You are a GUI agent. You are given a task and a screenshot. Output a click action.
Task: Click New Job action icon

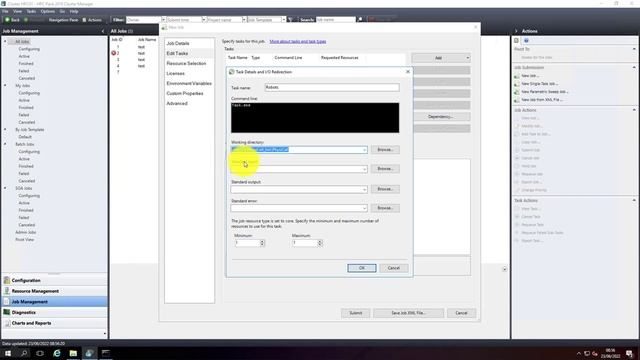[x=517, y=76]
